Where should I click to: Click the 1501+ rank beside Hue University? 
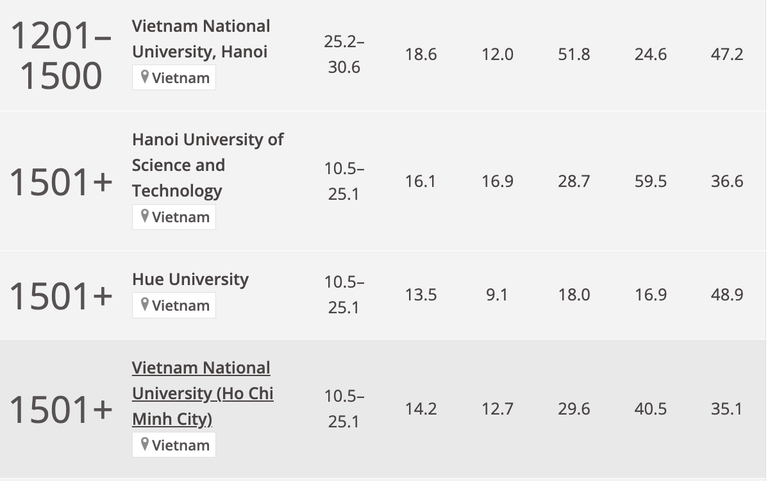coord(61,295)
